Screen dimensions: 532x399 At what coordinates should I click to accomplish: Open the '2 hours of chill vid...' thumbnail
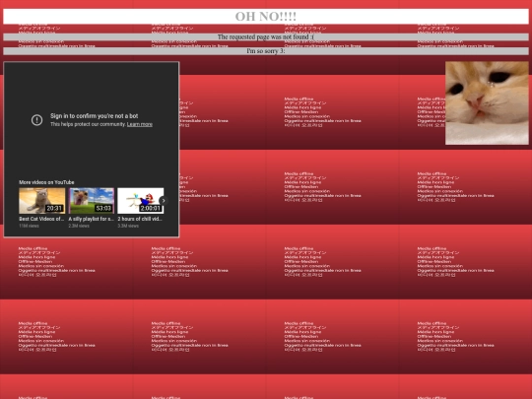[141, 201]
